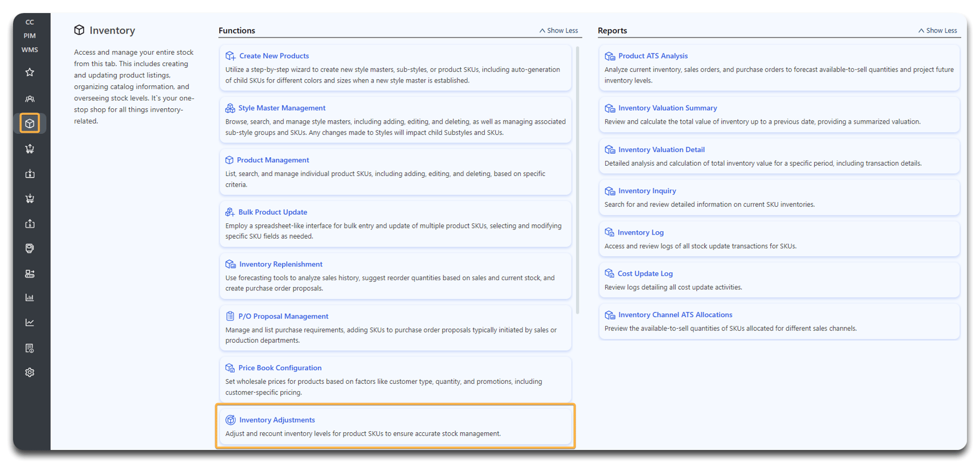Switch to the PIM module
Image resolution: width=980 pixels, height=463 pixels.
click(x=30, y=36)
